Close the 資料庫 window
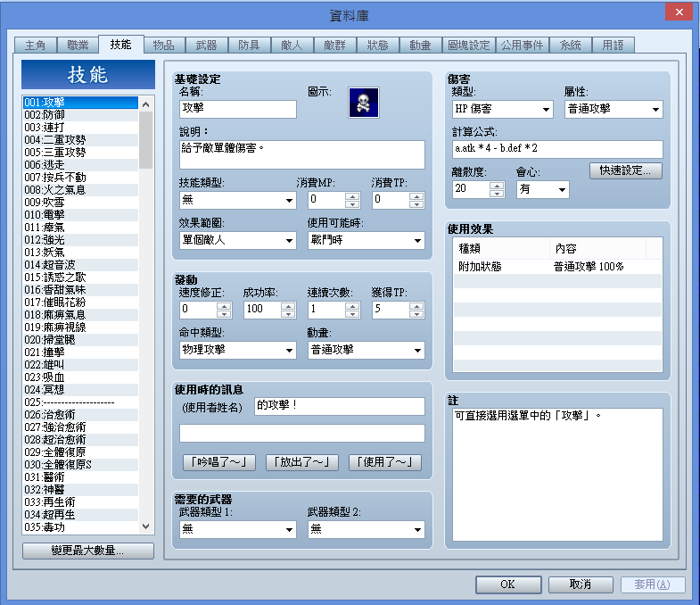Screen dimensions: 700x605 pyautogui.click(x=679, y=12)
